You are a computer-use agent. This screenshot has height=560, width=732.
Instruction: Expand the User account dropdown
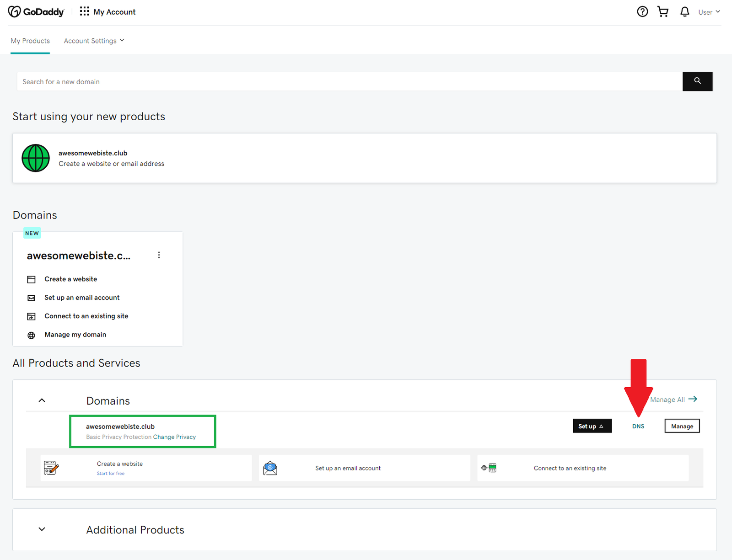point(709,12)
